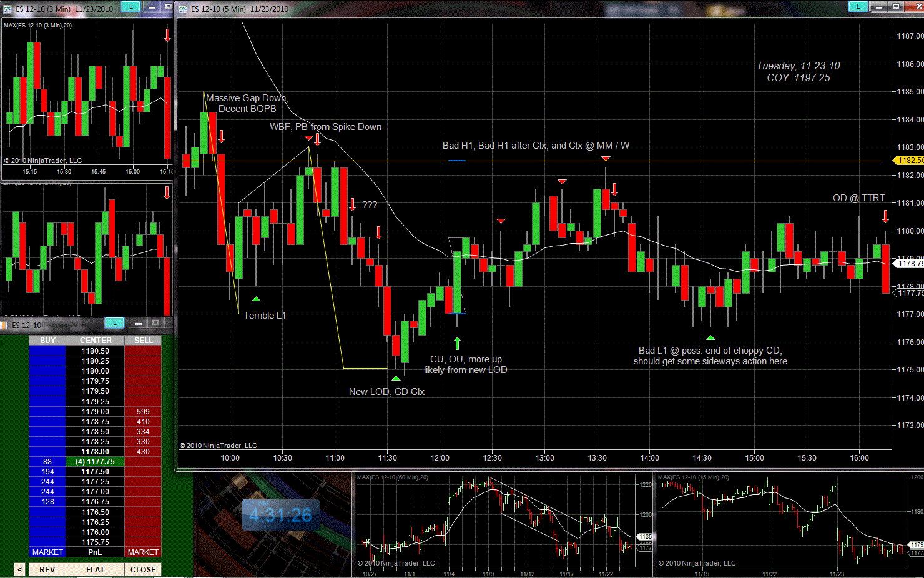Expand the ladder panel with the '<' button
The width and height of the screenshot is (924, 578).
click(19, 569)
